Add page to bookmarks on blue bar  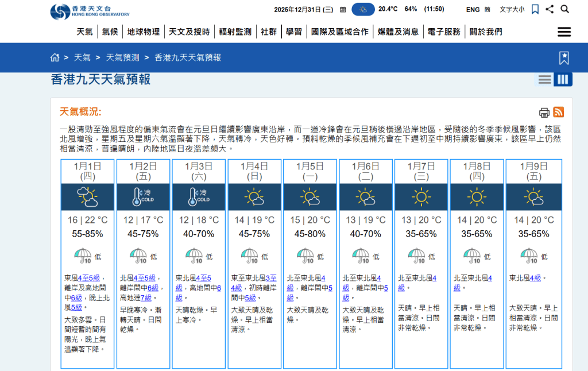564,58
